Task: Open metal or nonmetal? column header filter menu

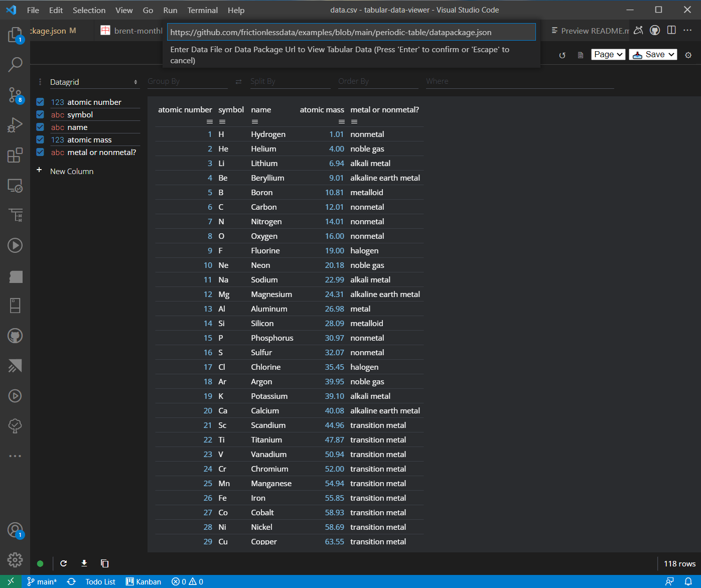Action: pos(354,121)
